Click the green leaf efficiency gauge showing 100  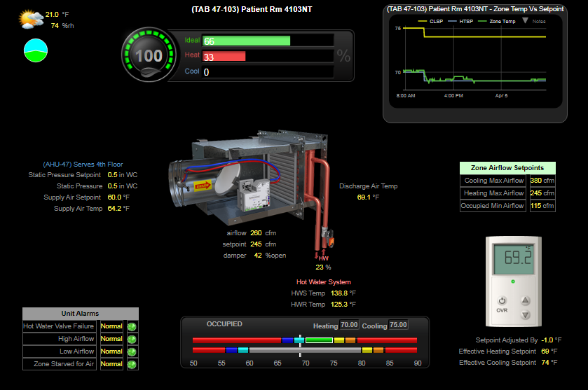click(x=148, y=56)
